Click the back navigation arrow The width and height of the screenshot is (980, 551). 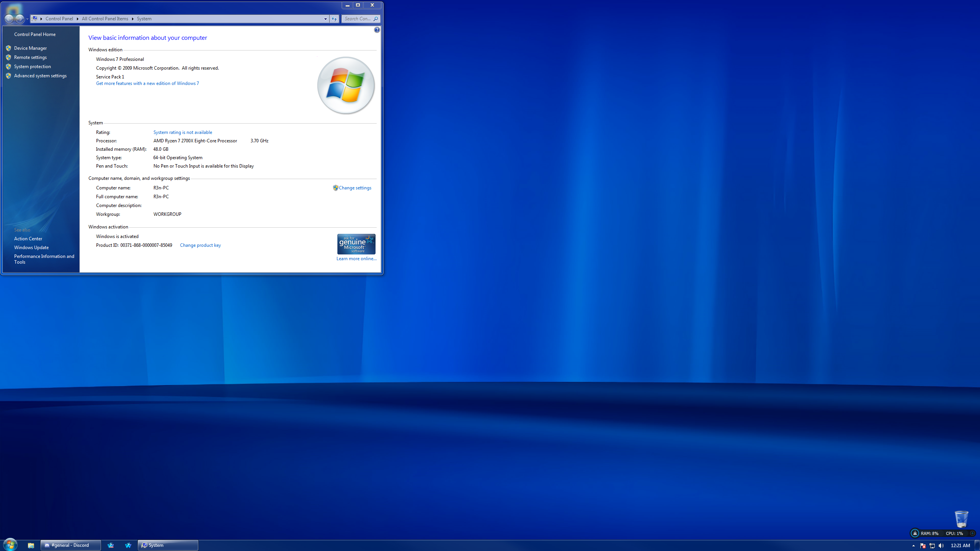pyautogui.click(x=9, y=19)
